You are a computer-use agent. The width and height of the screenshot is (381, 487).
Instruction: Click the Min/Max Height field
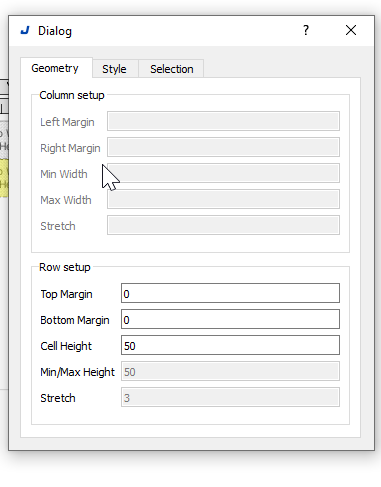point(230,371)
